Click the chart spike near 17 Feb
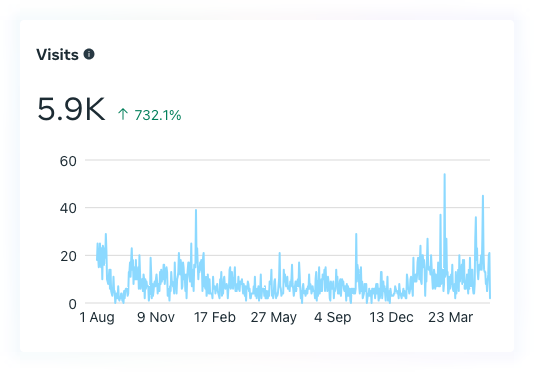The image size is (554, 392). (x=196, y=211)
